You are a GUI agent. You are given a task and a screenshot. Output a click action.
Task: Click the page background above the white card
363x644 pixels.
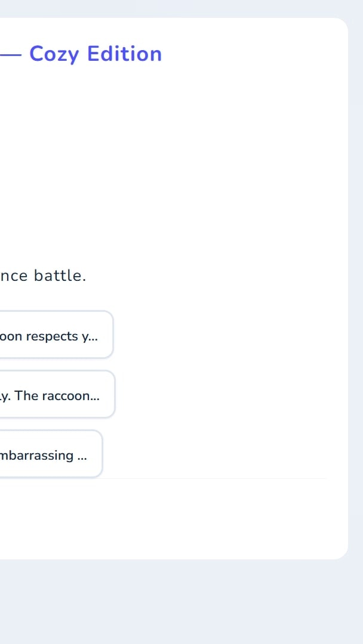point(179,8)
